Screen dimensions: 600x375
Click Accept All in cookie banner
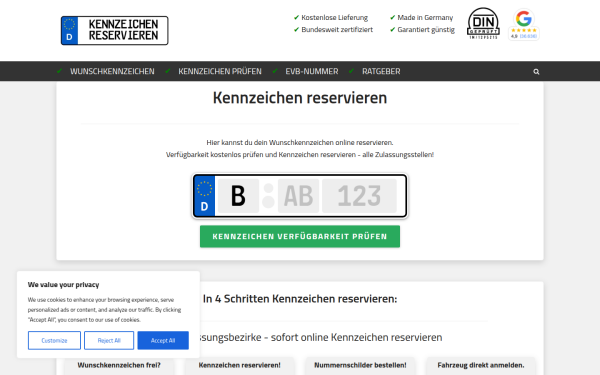coord(163,341)
